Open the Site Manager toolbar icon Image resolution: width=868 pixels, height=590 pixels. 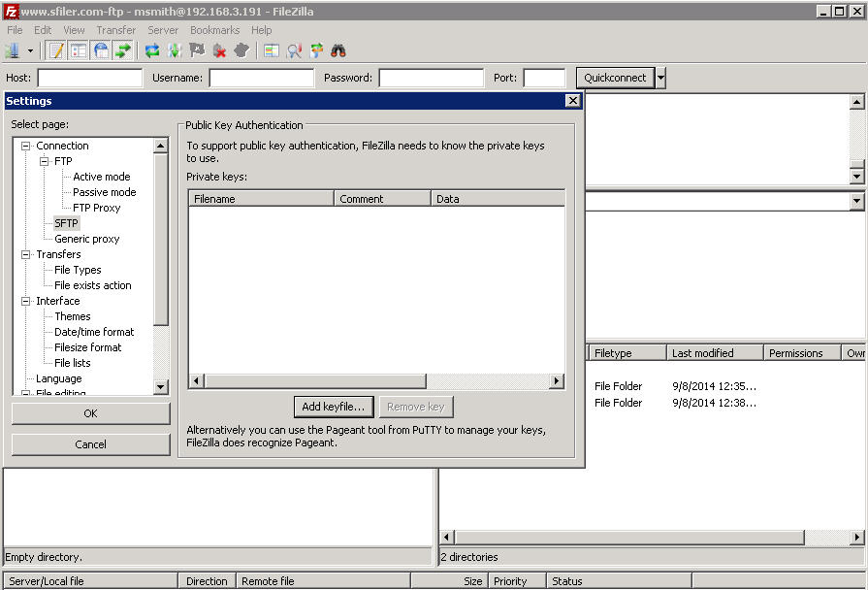pyautogui.click(x=13, y=51)
